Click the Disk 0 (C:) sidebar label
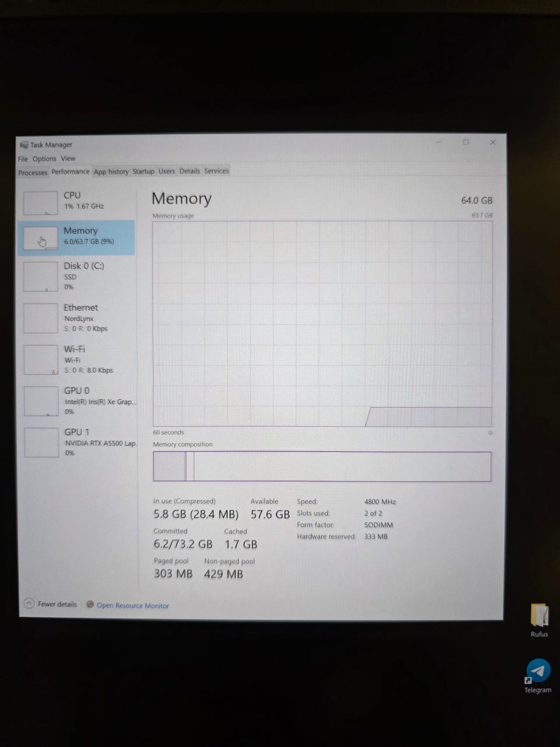 point(84,266)
